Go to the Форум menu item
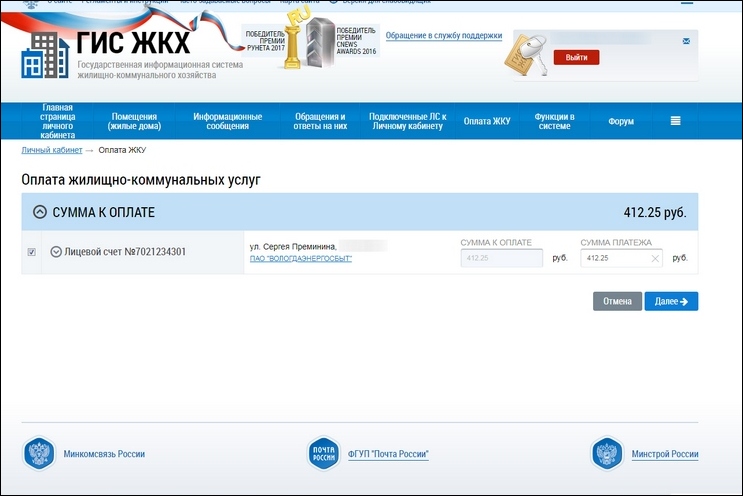This screenshot has width=743, height=496. pyautogui.click(x=621, y=121)
